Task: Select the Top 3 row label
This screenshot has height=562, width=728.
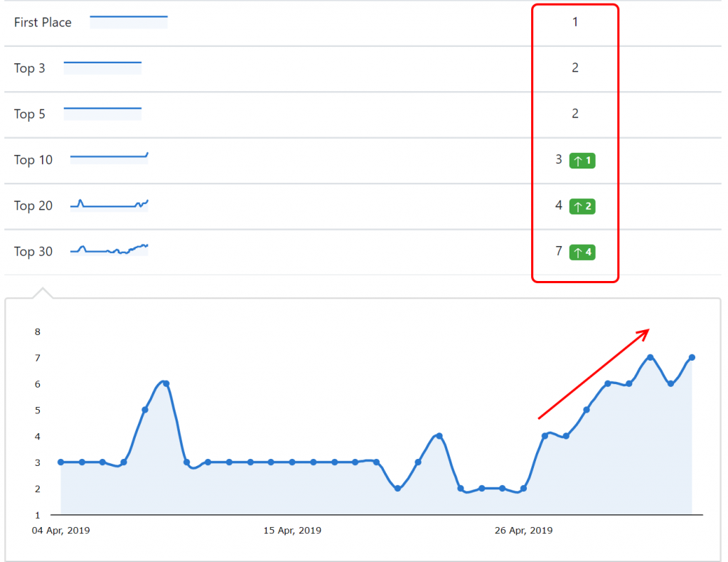Action: (30, 68)
